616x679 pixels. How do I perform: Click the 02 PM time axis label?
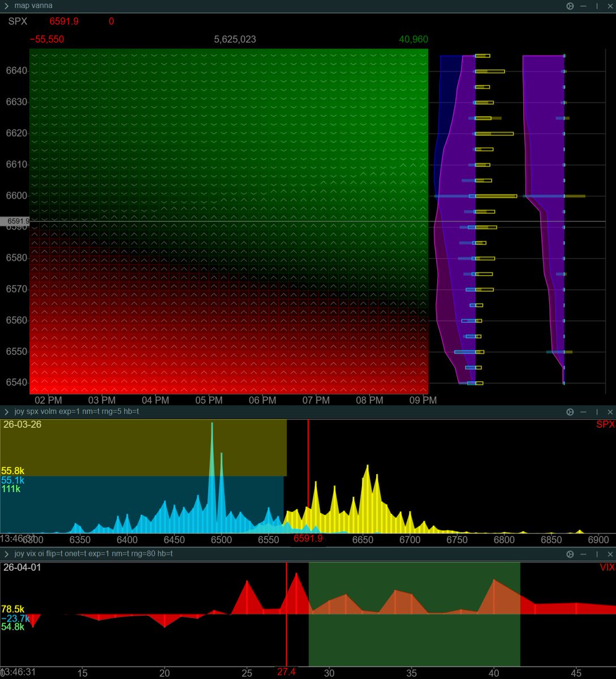tap(48, 400)
